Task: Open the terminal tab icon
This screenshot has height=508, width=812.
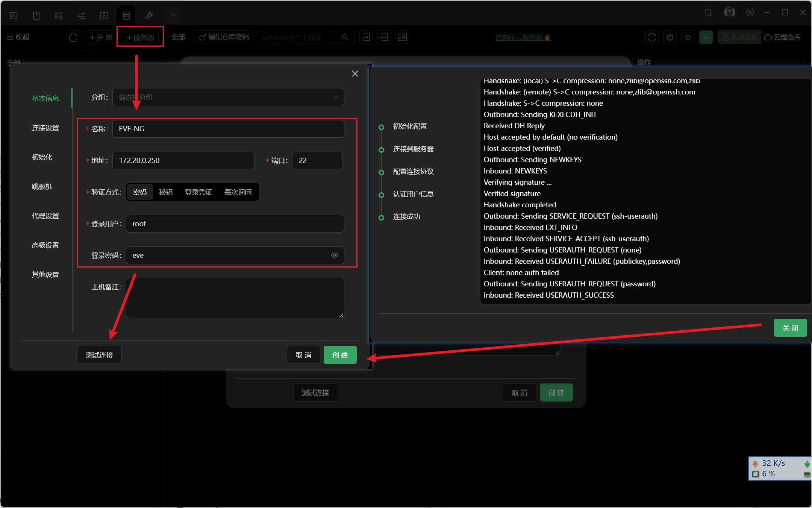Action: 14,15
